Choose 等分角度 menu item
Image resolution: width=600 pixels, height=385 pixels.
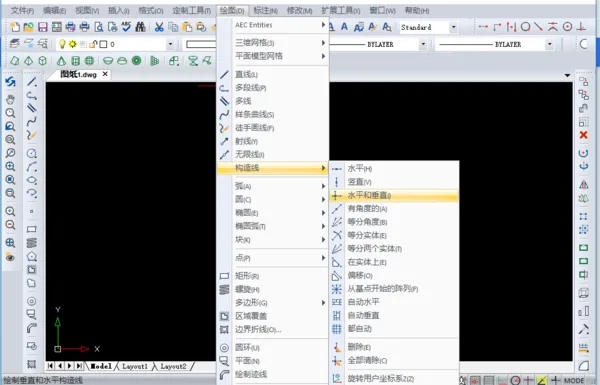394,222
